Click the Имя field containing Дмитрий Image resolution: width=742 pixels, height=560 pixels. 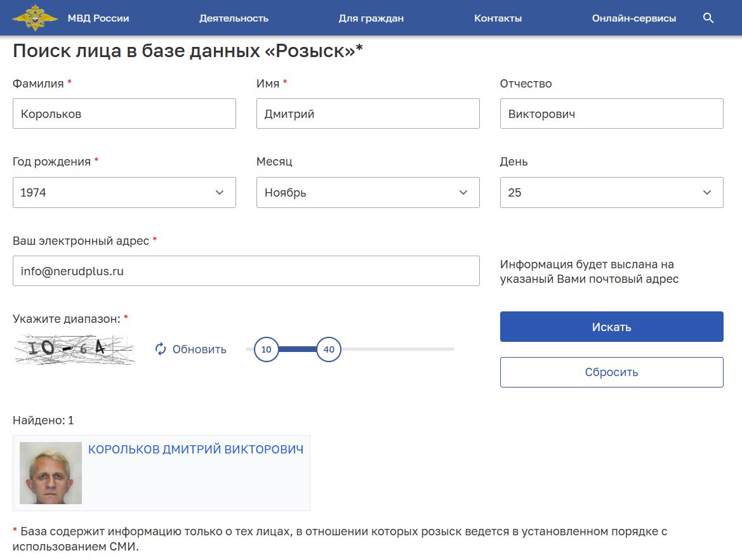[x=368, y=114]
